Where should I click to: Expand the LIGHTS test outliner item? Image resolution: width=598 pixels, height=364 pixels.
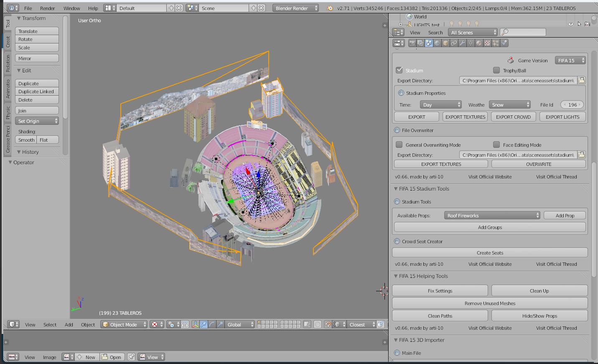click(x=400, y=24)
